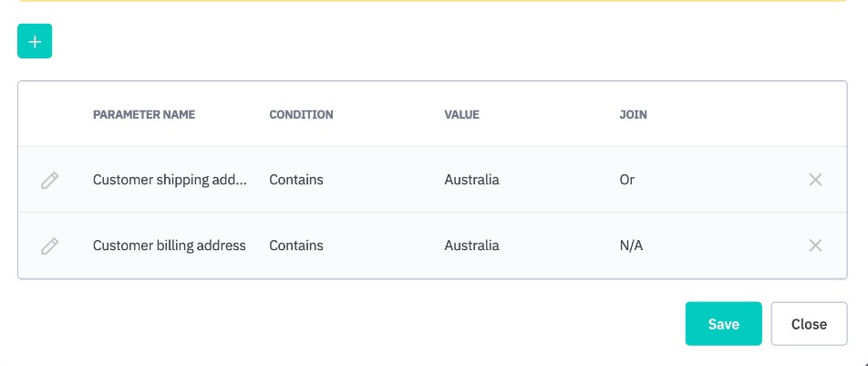Click the Close button
The image size is (868, 366).
[x=809, y=324]
